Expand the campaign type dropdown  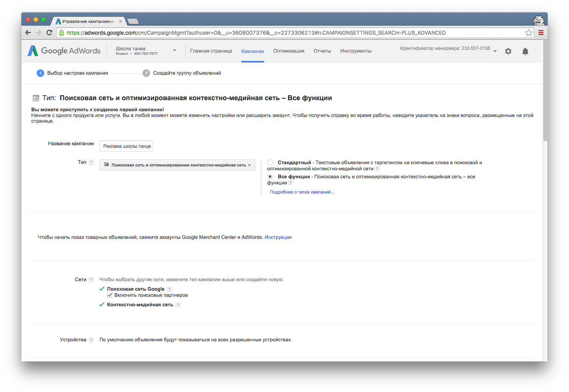point(177,165)
